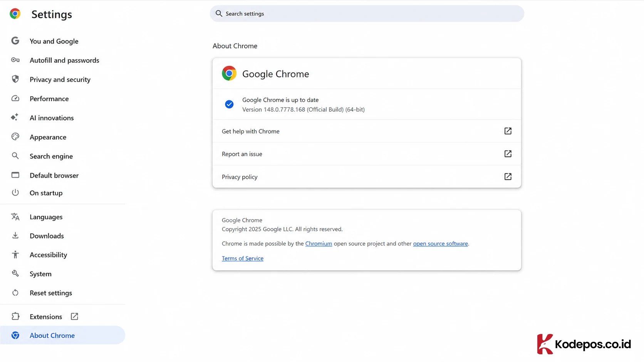Viewport: 644px width, 362px height.
Task: Click the Chrome icon for About Chrome sidebar item
Action: tap(15, 335)
